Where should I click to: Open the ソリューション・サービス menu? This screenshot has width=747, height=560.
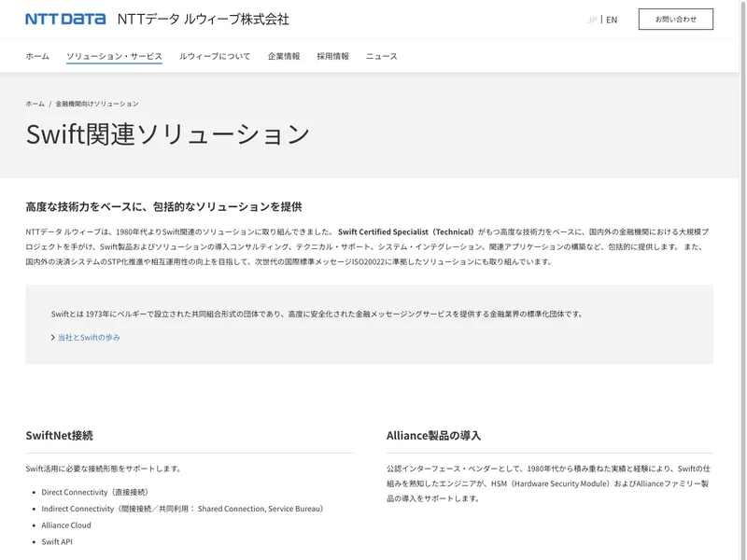[x=114, y=56]
